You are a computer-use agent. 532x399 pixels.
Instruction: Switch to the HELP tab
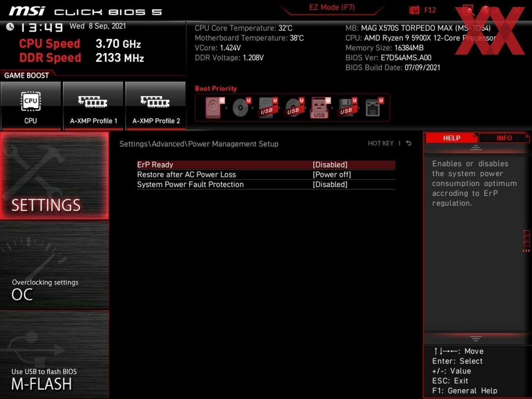click(x=451, y=138)
